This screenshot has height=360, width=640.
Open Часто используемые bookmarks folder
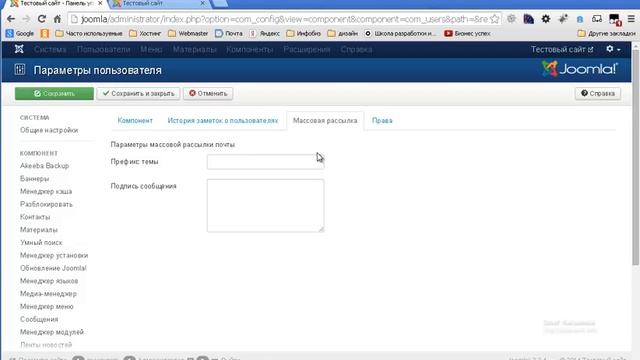pos(89,33)
